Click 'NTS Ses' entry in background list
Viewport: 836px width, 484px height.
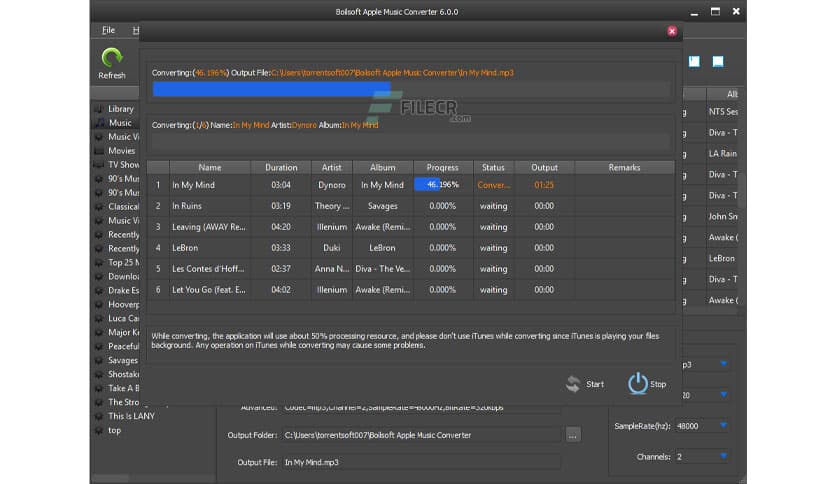point(723,111)
